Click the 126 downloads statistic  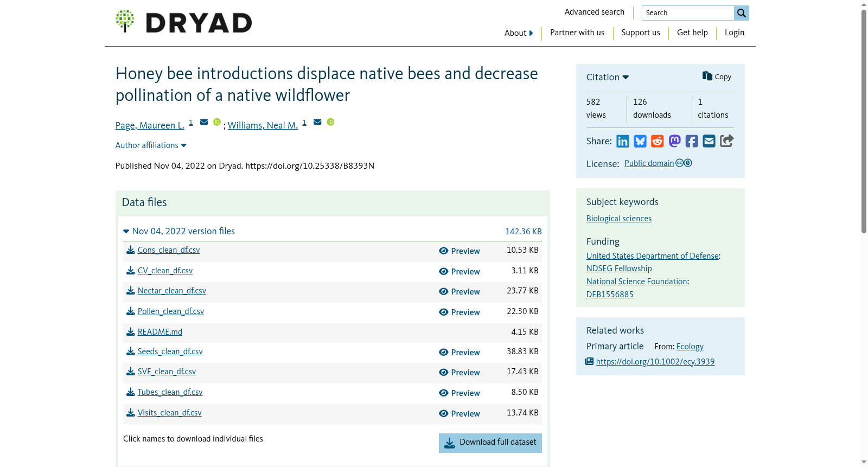click(x=652, y=108)
